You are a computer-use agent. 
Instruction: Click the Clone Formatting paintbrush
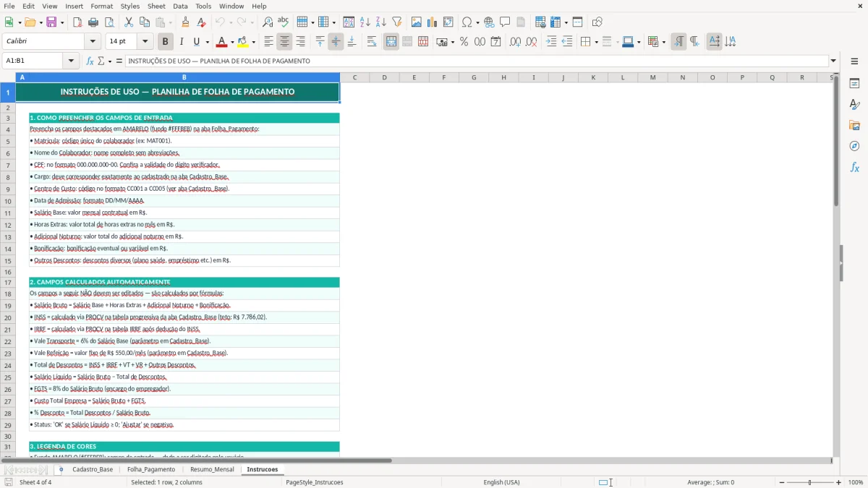pos(186,22)
